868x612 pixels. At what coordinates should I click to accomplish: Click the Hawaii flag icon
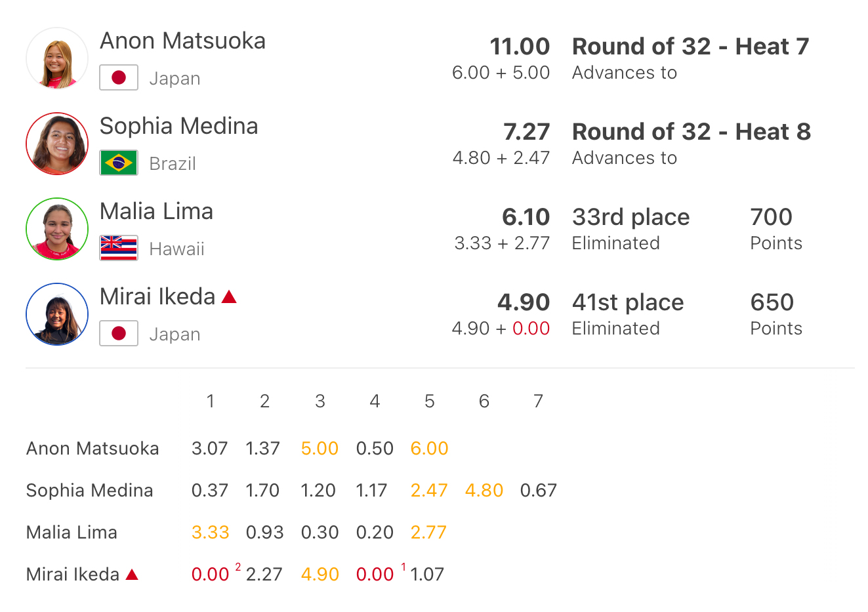[x=119, y=248]
